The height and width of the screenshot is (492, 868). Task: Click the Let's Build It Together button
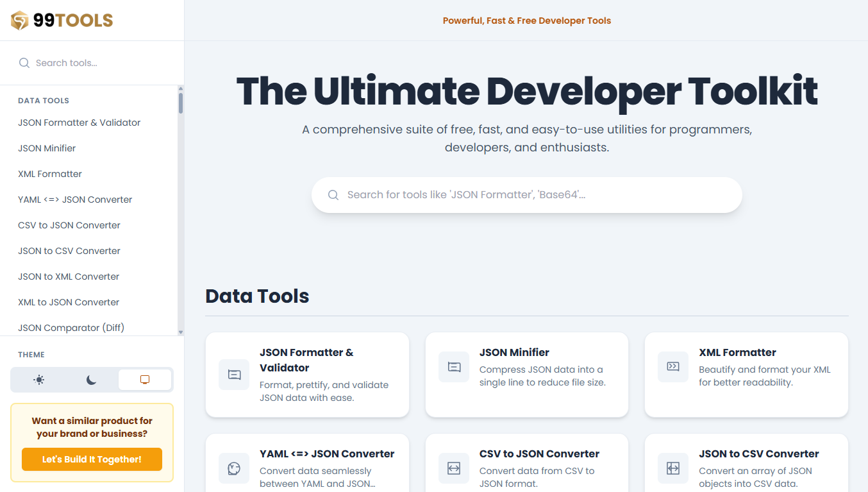pyautogui.click(x=91, y=459)
